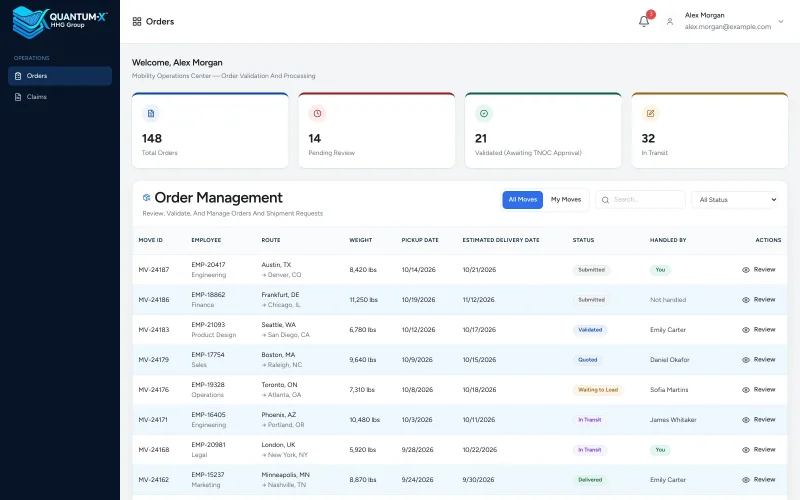This screenshot has width=800, height=500.
Task: Click the You tag for MV-24168
Action: 660,450
